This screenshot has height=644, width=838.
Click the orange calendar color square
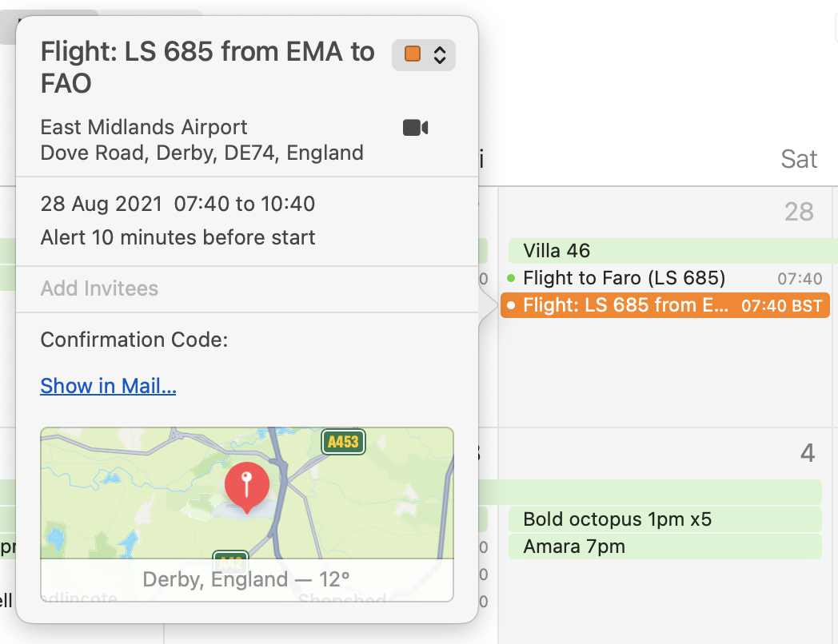(413, 54)
